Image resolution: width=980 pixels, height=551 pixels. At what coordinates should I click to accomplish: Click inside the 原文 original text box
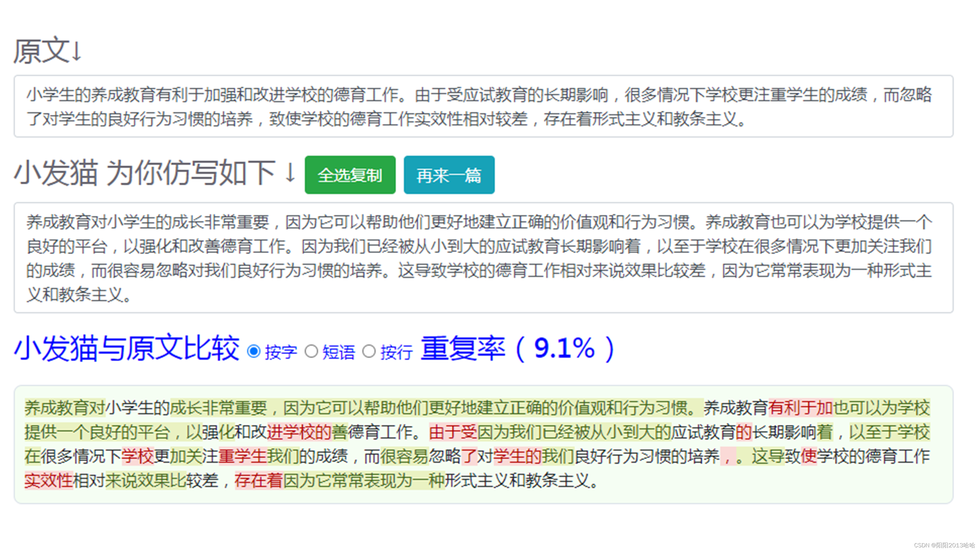coord(483,107)
